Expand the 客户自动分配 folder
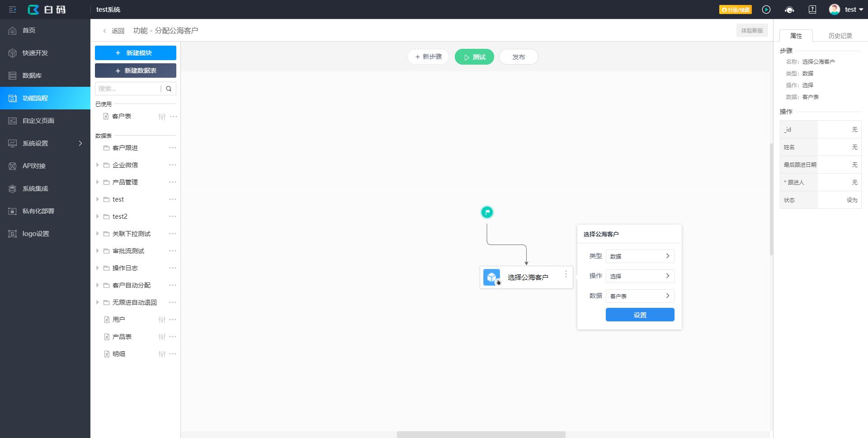Screen dimensions: 868x438 (x=97, y=285)
